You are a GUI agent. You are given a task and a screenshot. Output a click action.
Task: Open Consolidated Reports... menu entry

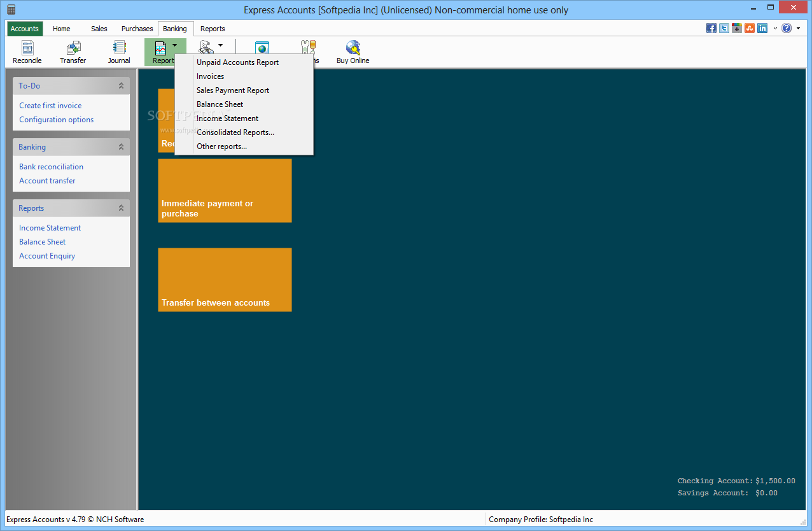(x=244, y=132)
